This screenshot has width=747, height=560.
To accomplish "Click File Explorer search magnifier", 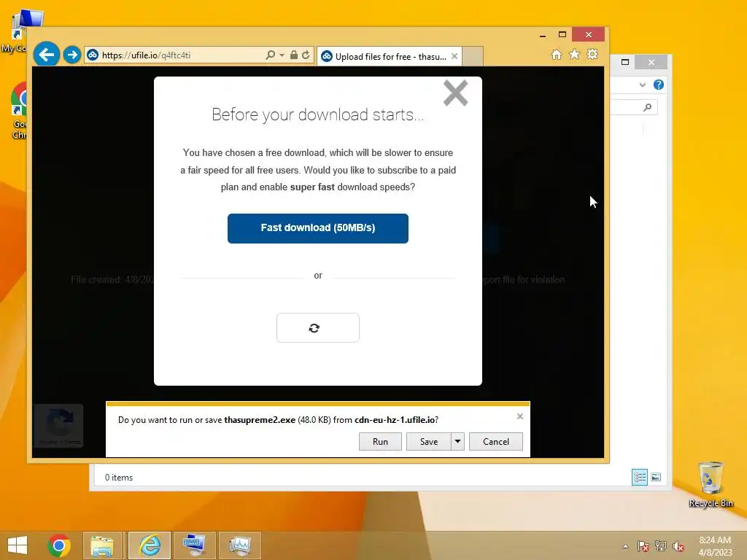I will [x=647, y=107].
